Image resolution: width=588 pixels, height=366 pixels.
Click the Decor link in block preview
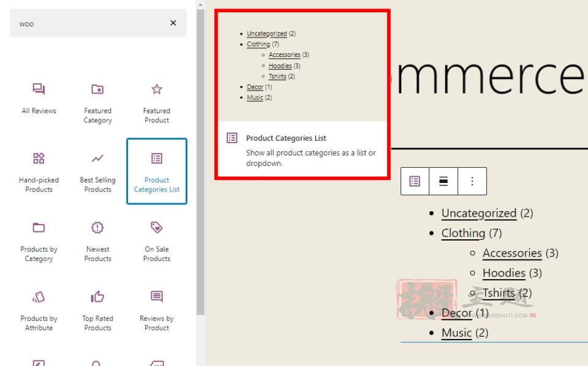255,87
